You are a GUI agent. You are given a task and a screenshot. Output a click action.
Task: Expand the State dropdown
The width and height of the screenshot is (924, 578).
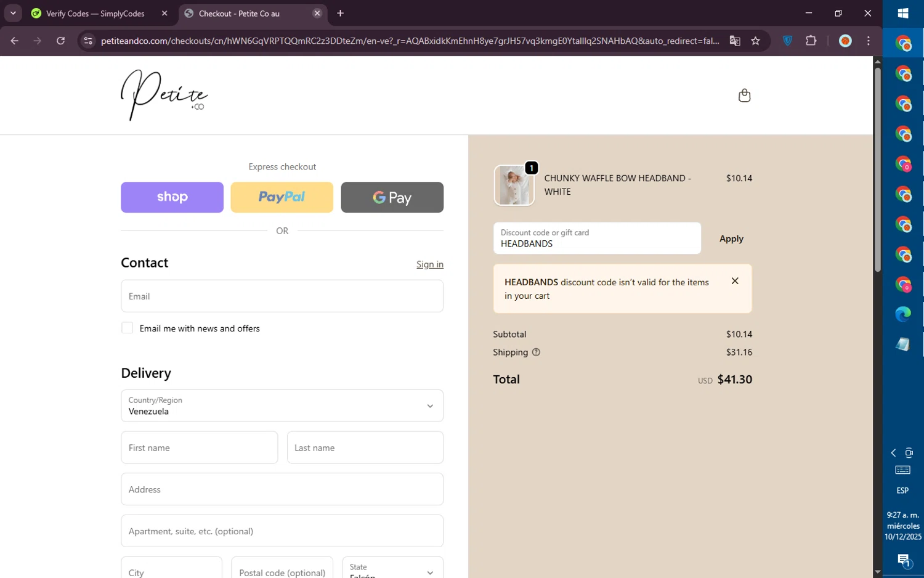(392, 569)
